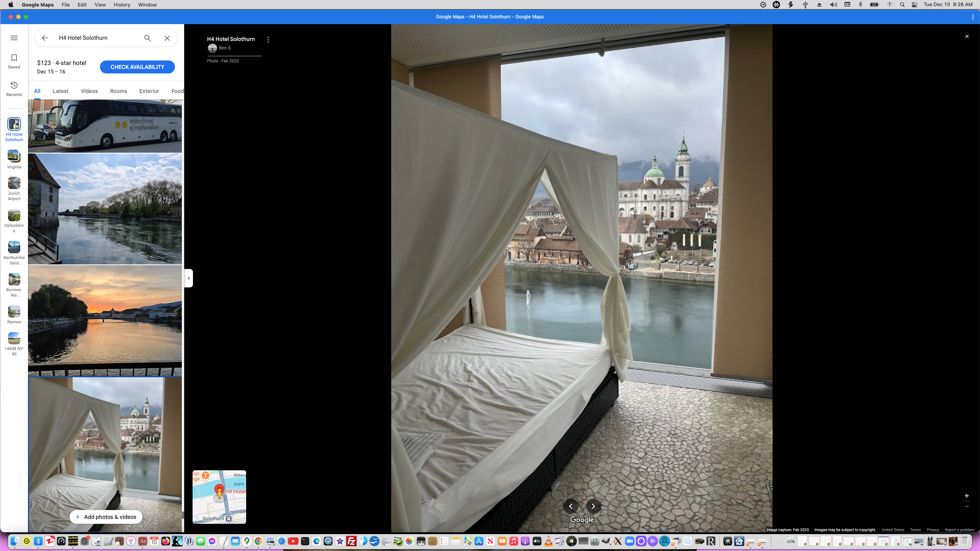This screenshot has height=551, width=980.
Task: Open the hamburger main menu
Action: (14, 38)
